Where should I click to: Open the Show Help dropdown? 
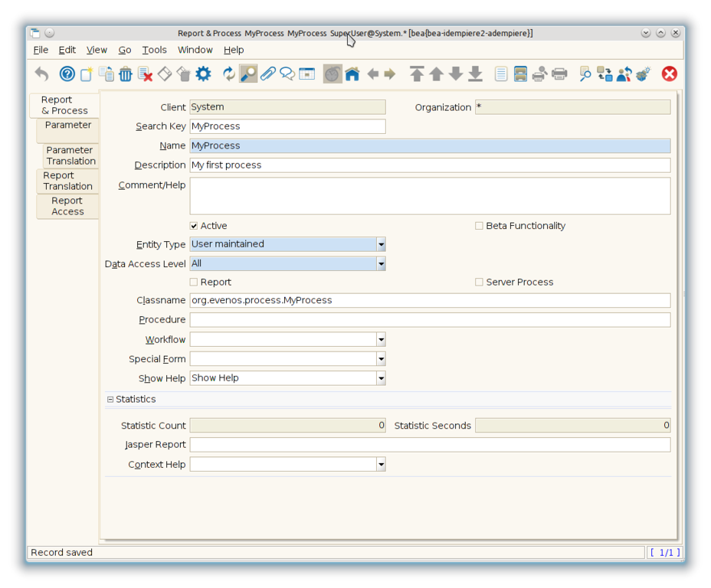click(x=381, y=378)
